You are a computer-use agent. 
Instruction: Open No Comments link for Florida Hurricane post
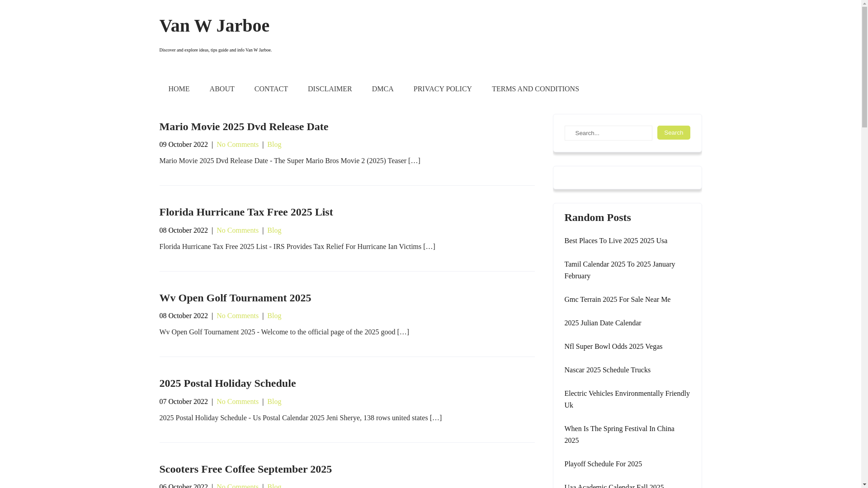coord(238,230)
